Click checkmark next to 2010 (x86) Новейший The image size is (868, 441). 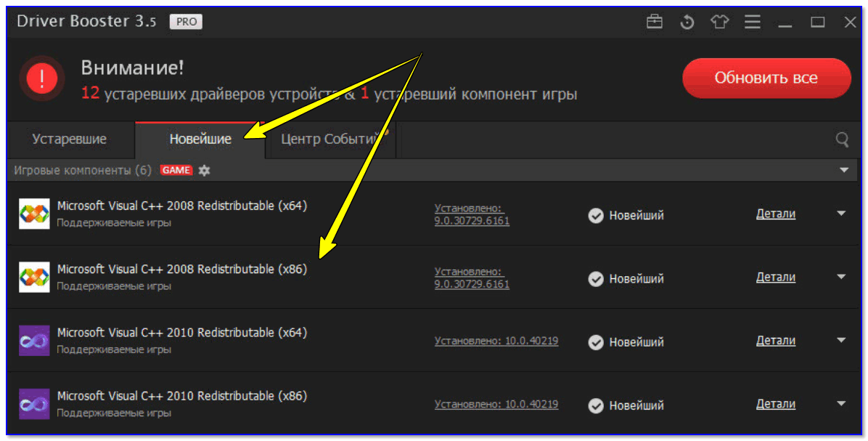click(596, 405)
